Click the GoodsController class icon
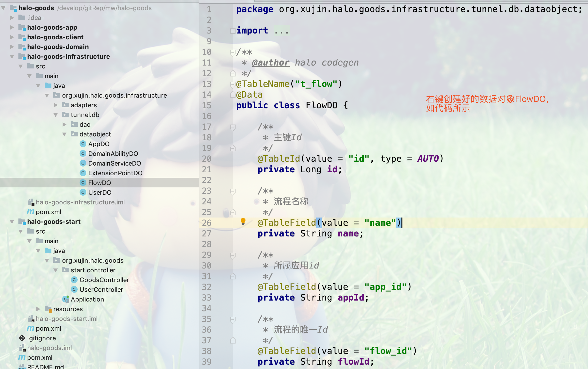Image resolution: width=588 pixels, height=369 pixels. pyautogui.click(x=74, y=280)
